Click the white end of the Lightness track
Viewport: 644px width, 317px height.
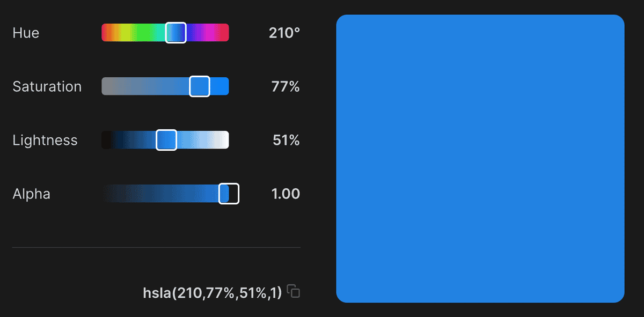(x=225, y=140)
